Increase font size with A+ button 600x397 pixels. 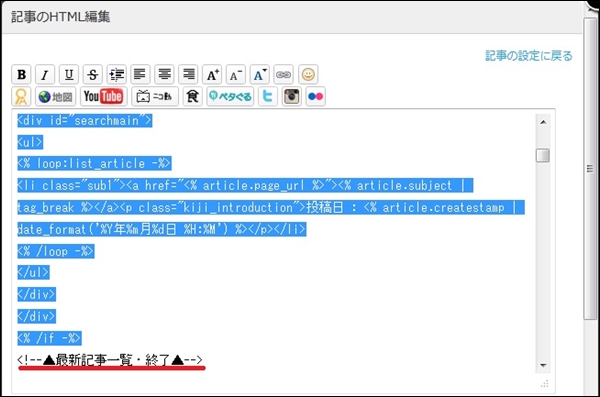(212, 74)
